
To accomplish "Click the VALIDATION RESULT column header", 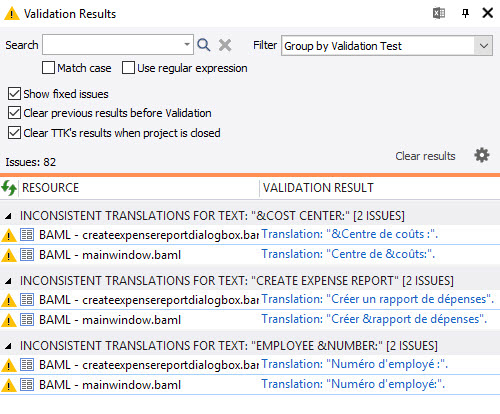I will coord(318,188).
